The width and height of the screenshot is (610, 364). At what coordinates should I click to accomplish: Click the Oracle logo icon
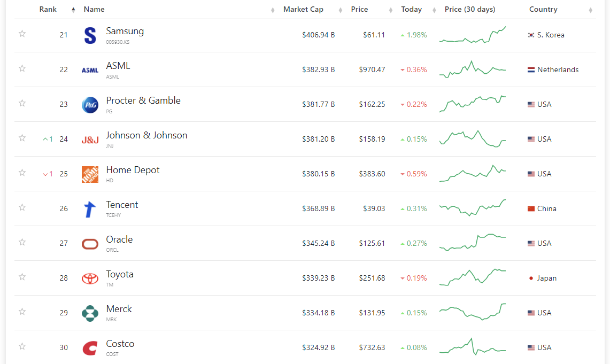point(90,244)
